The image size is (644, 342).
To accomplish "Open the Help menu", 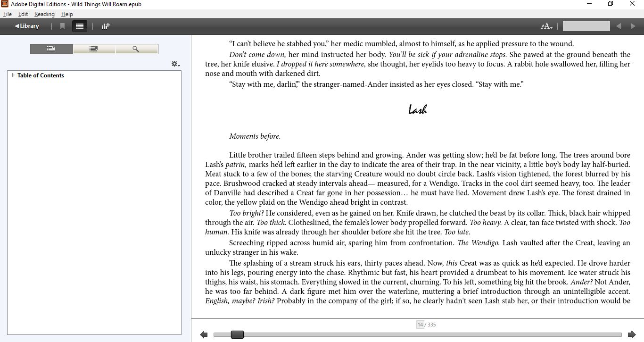I will [67, 14].
